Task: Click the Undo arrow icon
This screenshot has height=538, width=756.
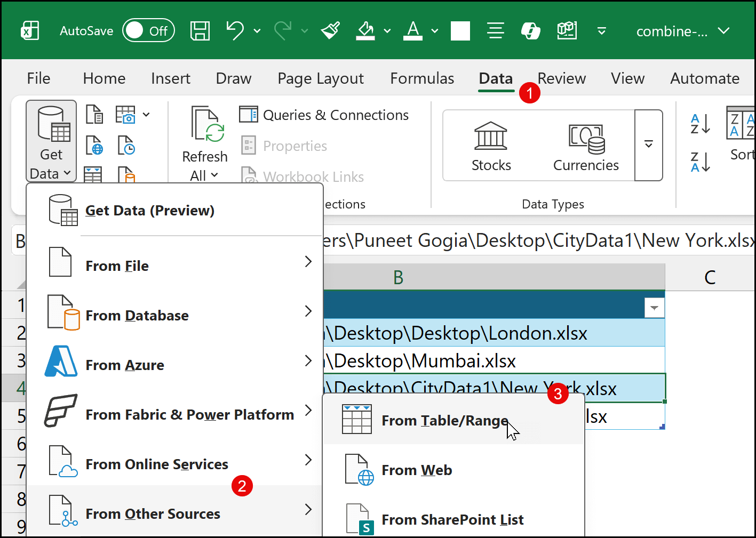Action: (235, 31)
